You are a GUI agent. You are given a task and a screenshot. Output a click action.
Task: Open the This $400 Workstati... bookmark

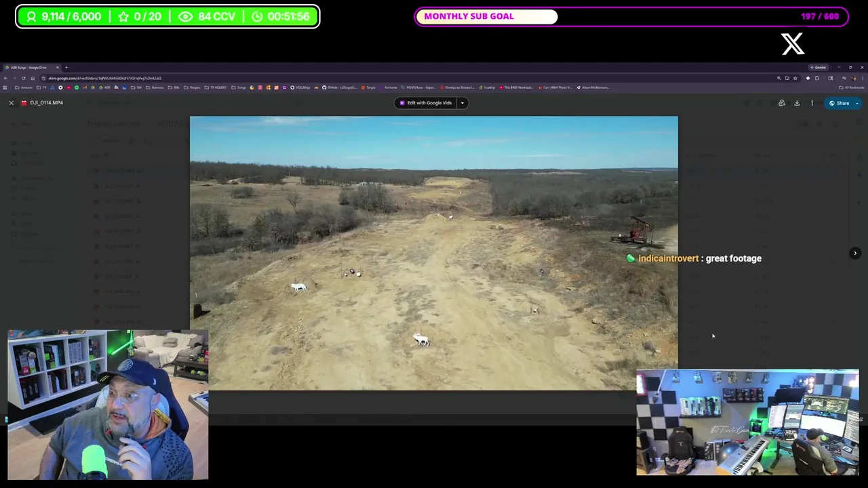click(517, 87)
